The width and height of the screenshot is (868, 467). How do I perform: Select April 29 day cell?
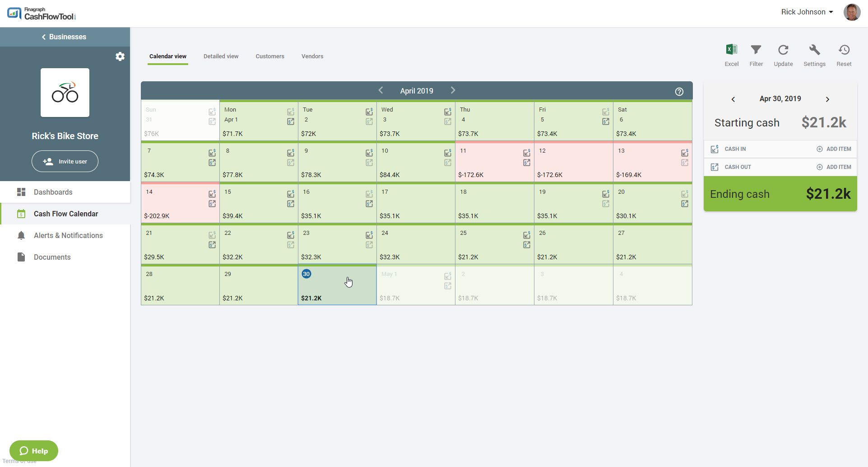click(x=259, y=285)
